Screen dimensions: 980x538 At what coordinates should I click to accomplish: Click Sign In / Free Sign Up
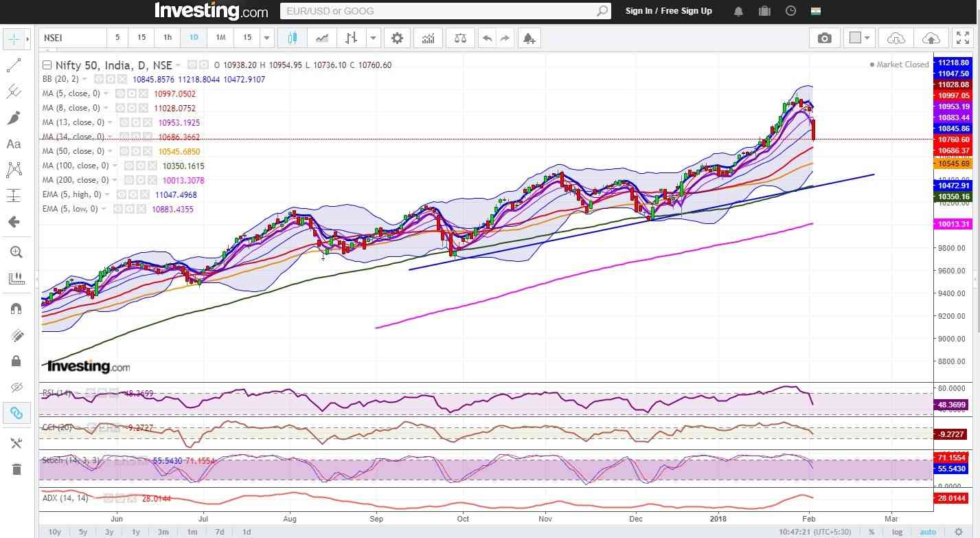click(668, 11)
